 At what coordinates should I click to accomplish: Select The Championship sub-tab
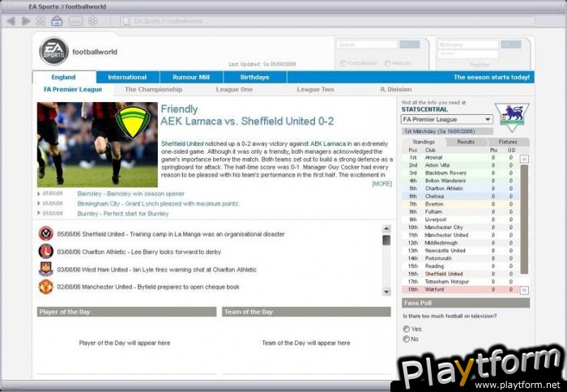[153, 89]
